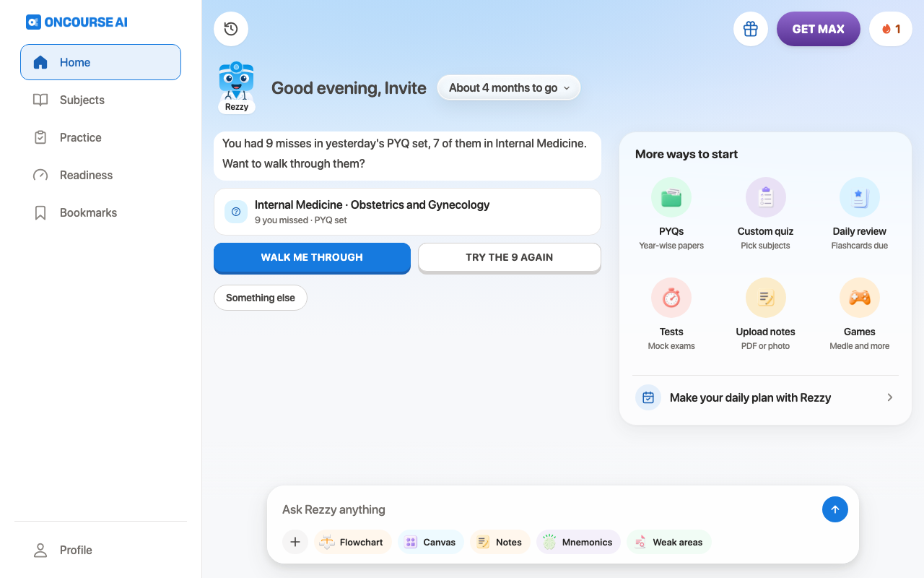The width and height of the screenshot is (924, 578).
Task: Click the plus attachment button
Action: (295, 542)
